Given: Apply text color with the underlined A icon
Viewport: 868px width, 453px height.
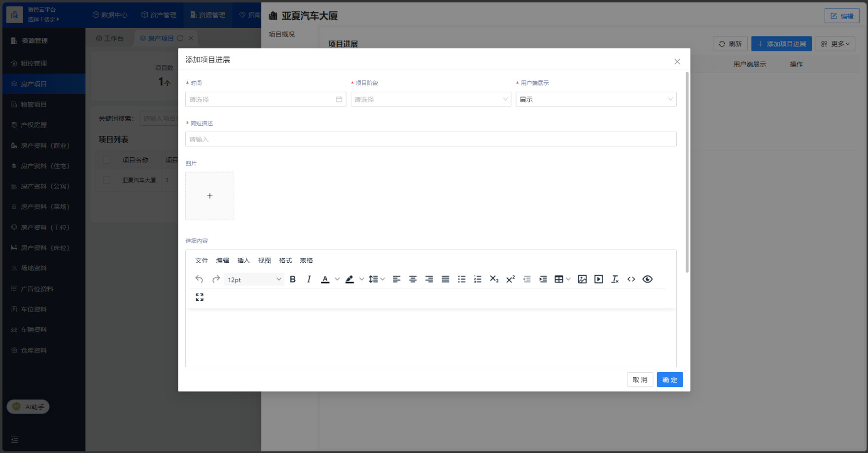Looking at the screenshot, I should point(325,279).
